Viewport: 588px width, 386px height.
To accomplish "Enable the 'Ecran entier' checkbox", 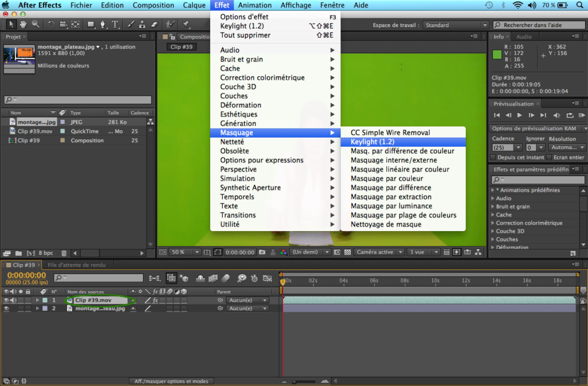I will coord(549,157).
